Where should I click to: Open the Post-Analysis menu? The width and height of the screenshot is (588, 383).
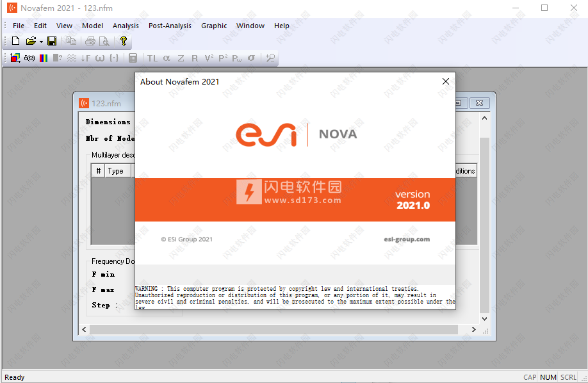(170, 26)
